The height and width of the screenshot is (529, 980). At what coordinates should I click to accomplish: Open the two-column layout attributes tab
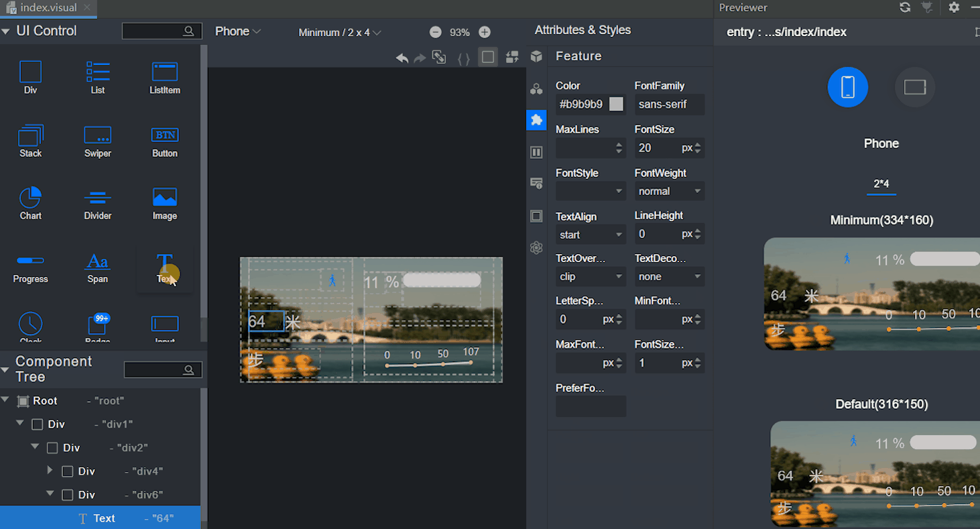536,152
